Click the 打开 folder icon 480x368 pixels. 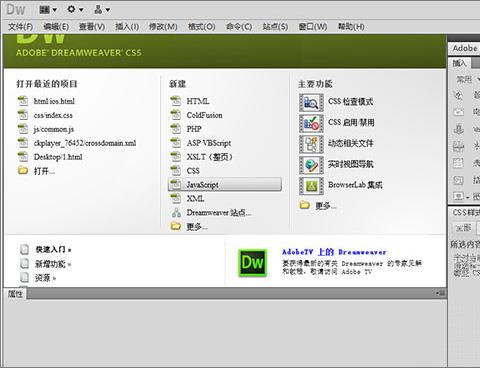click(23, 171)
